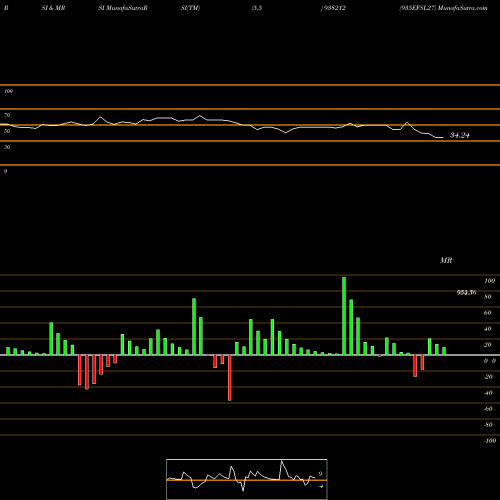Click the RSI value label 34.24
500x500 pixels.
click(460, 135)
